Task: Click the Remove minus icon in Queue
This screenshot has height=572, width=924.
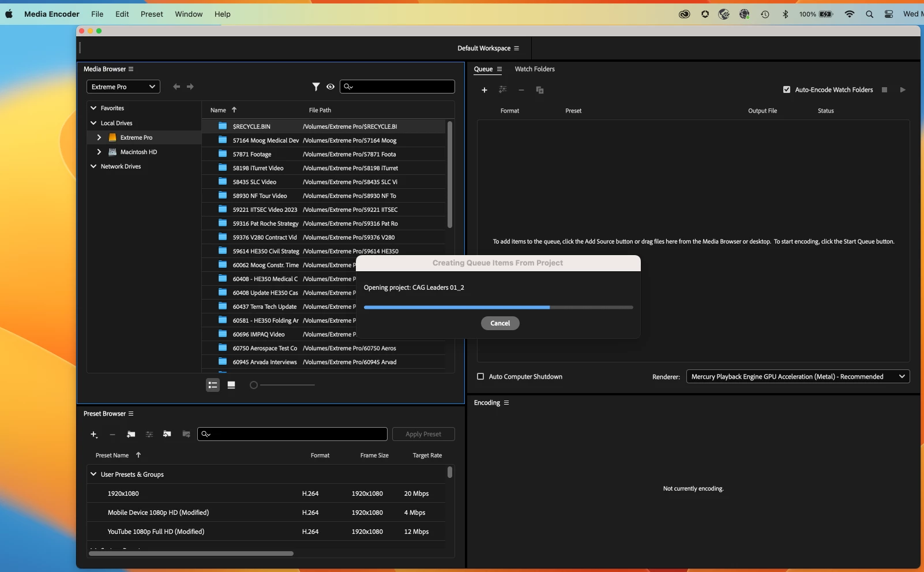Action: [521, 90]
